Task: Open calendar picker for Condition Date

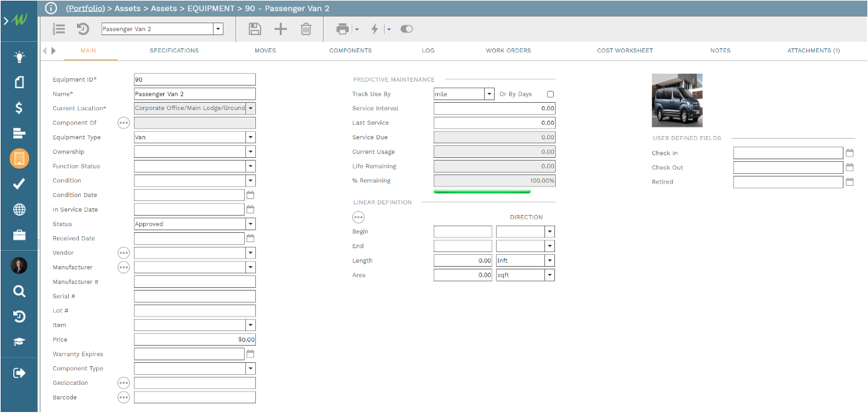Action: pos(250,195)
